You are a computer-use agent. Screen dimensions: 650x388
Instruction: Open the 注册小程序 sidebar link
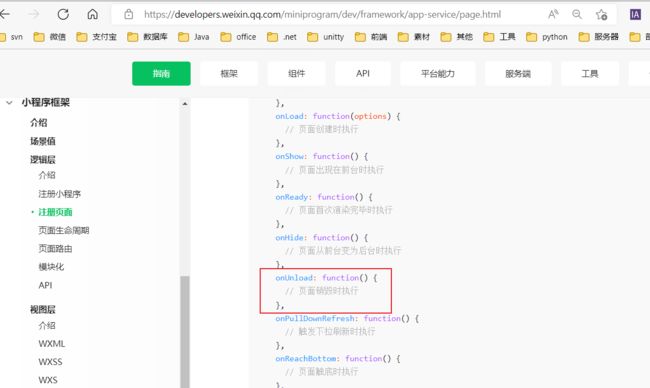click(x=60, y=194)
